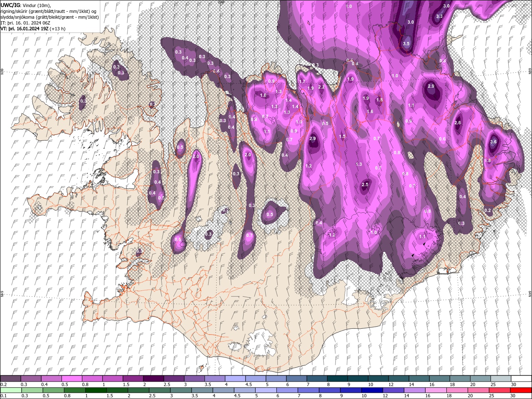Click the '(+13 h)' forecast offset text
The width and height of the screenshot is (532, 399).
[x=57, y=29]
